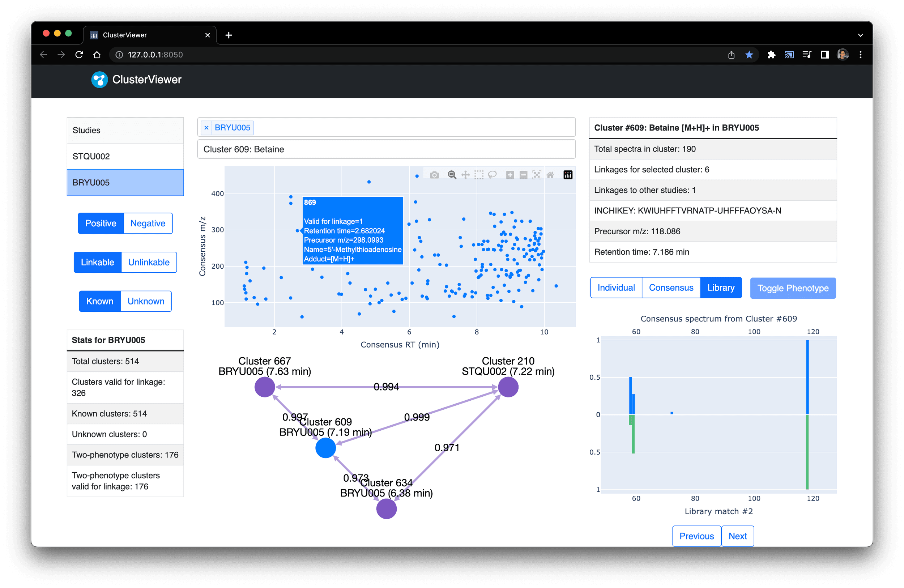Toggle the Unlinkable clusters filter
This screenshot has width=904, height=588.
click(x=149, y=263)
